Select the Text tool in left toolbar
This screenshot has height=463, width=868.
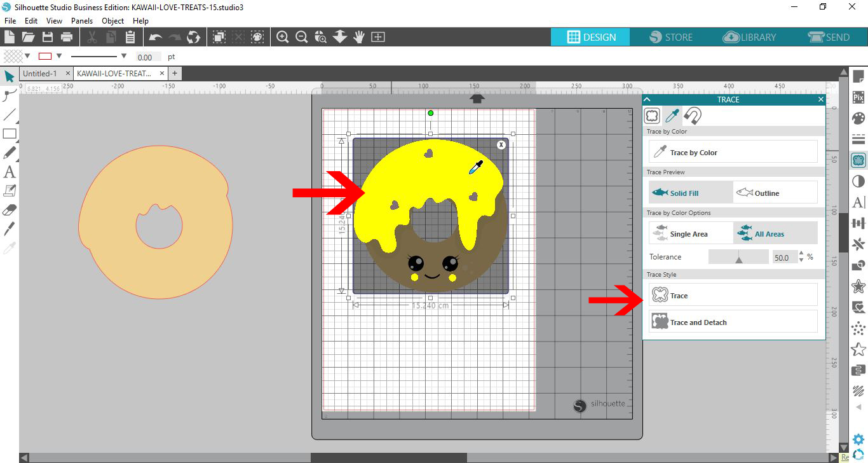click(x=10, y=172)
